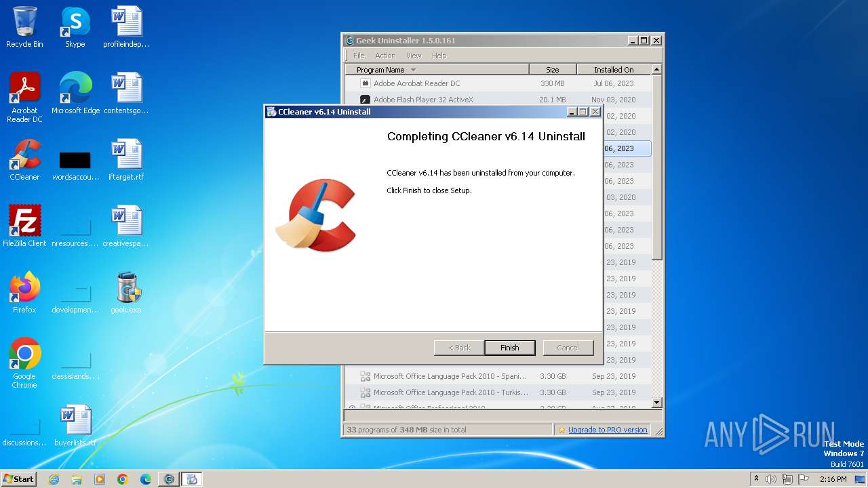Switch to CCleaner uninstall taskbar button
868x488 pixels.
[192, 479]
